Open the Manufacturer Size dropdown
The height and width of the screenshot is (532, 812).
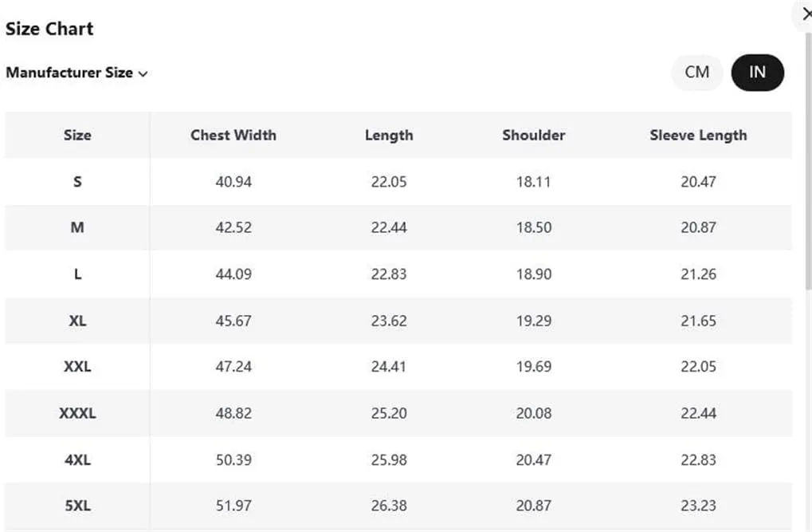tap(76, 73)
